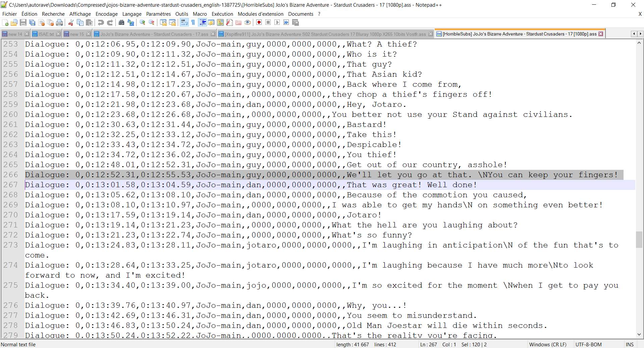Cut selection with the scissors icon
This screenshot has width=644, height=348.
pos(71,22)
